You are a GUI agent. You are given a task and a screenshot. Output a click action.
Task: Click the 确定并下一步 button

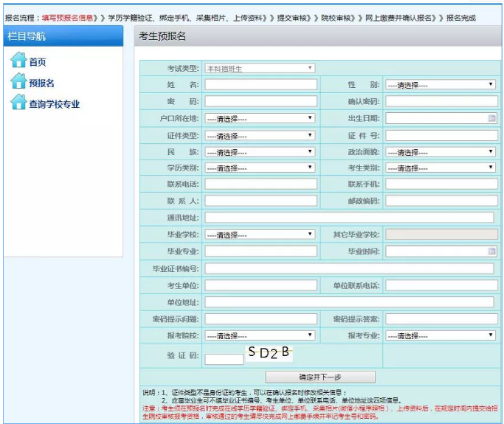320,377
